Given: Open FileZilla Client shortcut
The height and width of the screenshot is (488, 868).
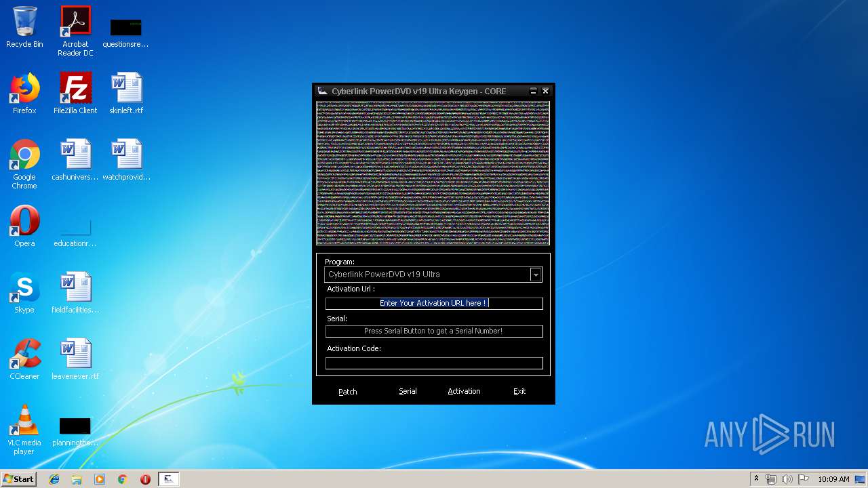Looking at the screenshot, I should click(75, 94).
